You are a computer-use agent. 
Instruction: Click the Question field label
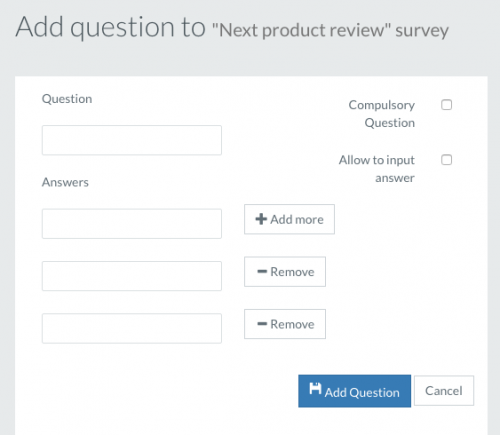tap(67, 99)
